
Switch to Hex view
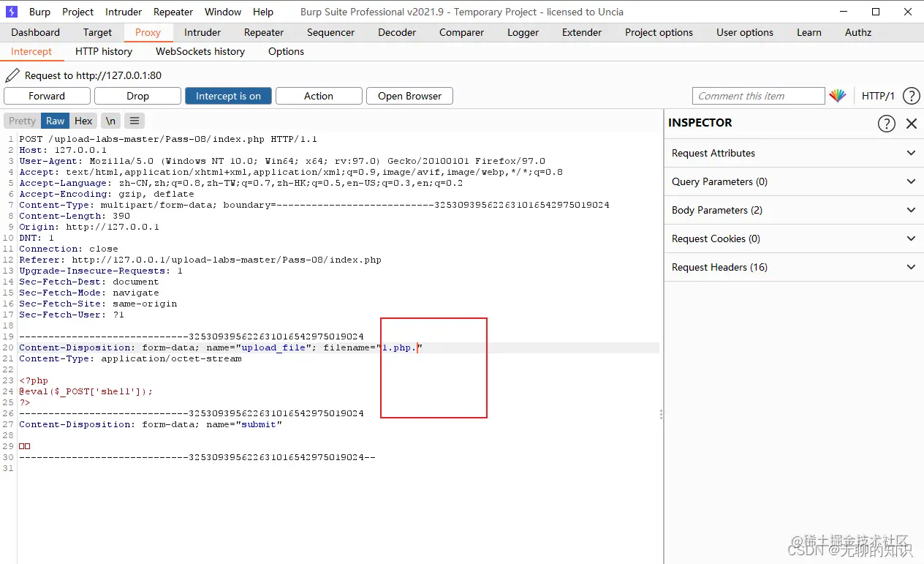(83, 121)
